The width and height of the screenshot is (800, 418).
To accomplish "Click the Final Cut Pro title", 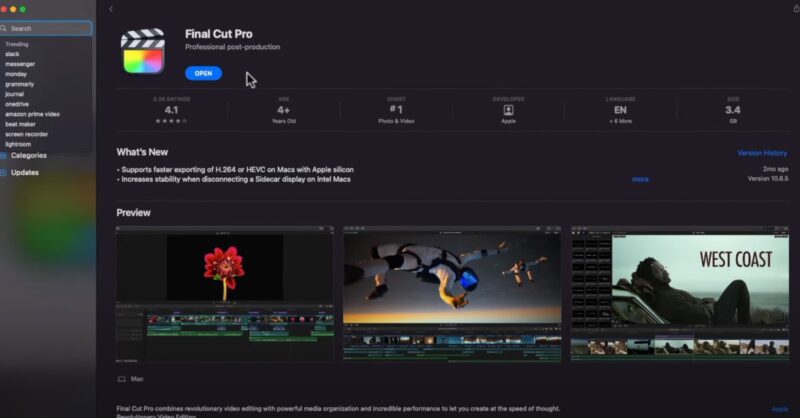I will [x=218, y=34].
